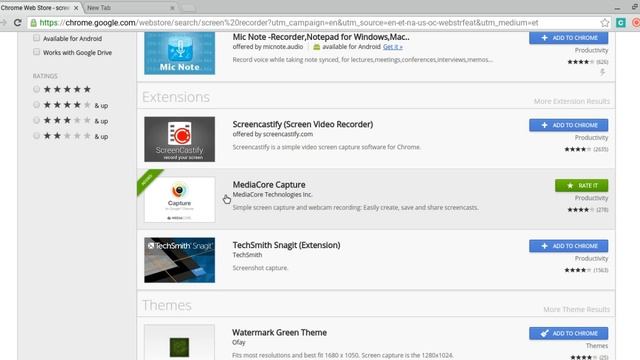The width and height of the screenshot is (640, 360).
Task: Click the Productivity category under Snagit
Action: [591, 258]
